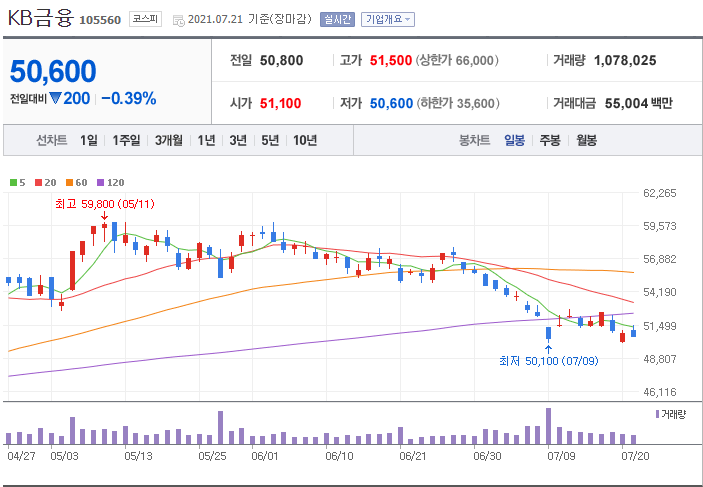Image resolution: width=703 pixels, height=487 pixels.
Task: Click the KB금융 stock name heading
Action: click(x=40, y=19)
